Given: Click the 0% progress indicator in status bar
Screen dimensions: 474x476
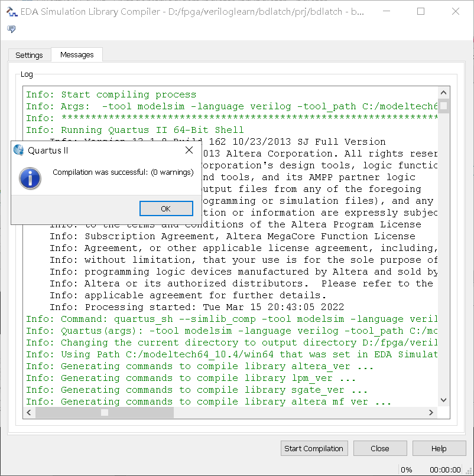Looking at the screenshot, I should (406, 470).
